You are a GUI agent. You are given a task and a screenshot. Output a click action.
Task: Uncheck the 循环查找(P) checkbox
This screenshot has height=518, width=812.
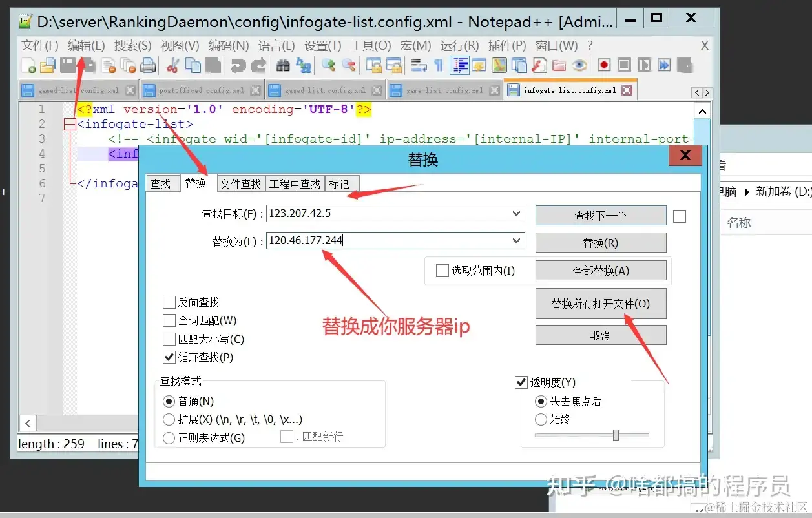click(x=169, y=357)
